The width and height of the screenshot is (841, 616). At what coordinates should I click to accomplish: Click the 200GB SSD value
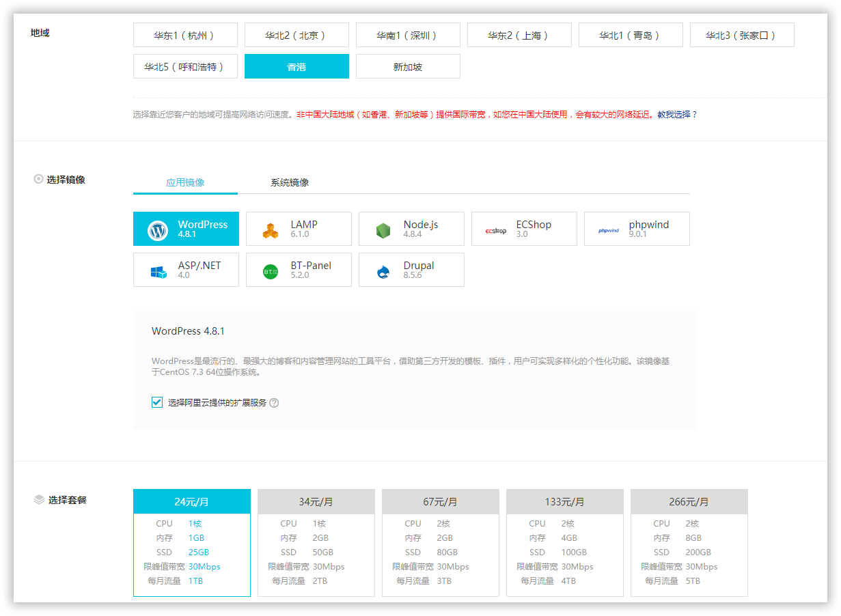click(x=698, y=552)
